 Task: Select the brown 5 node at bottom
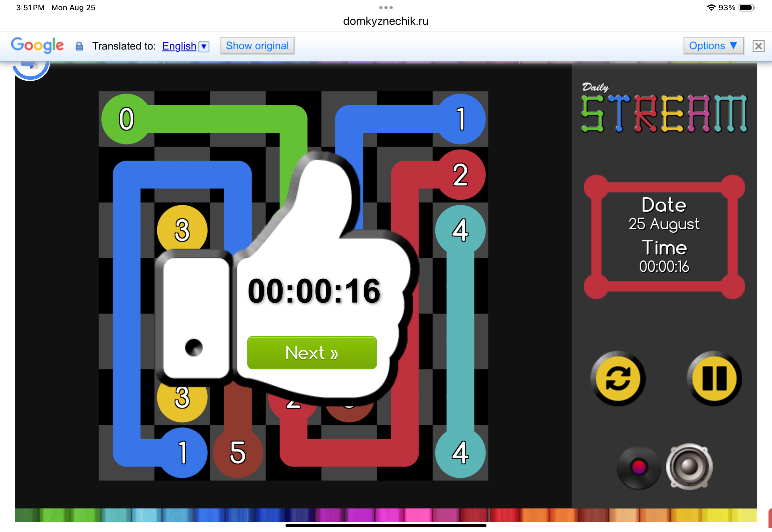(x=238, y=453)
